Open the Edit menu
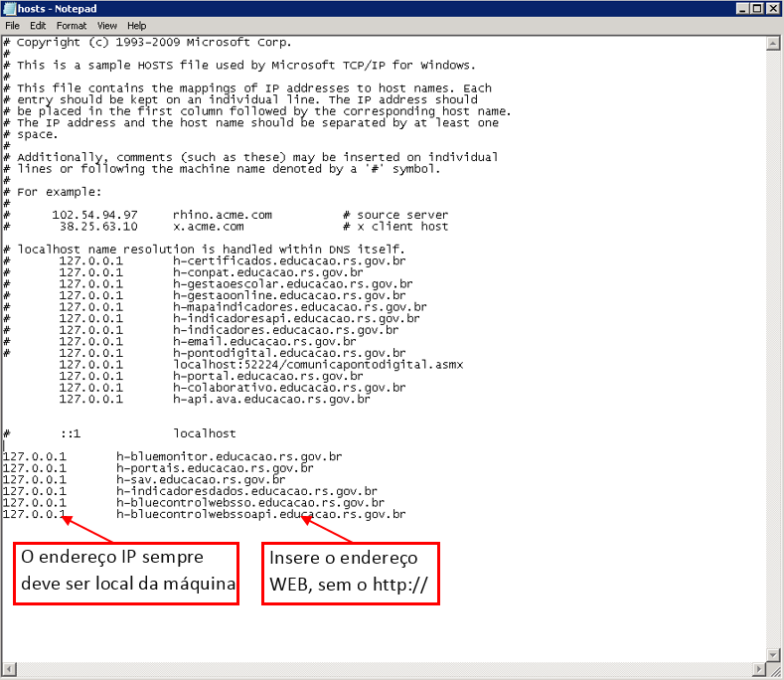784x680 pixels. point(38,26)
